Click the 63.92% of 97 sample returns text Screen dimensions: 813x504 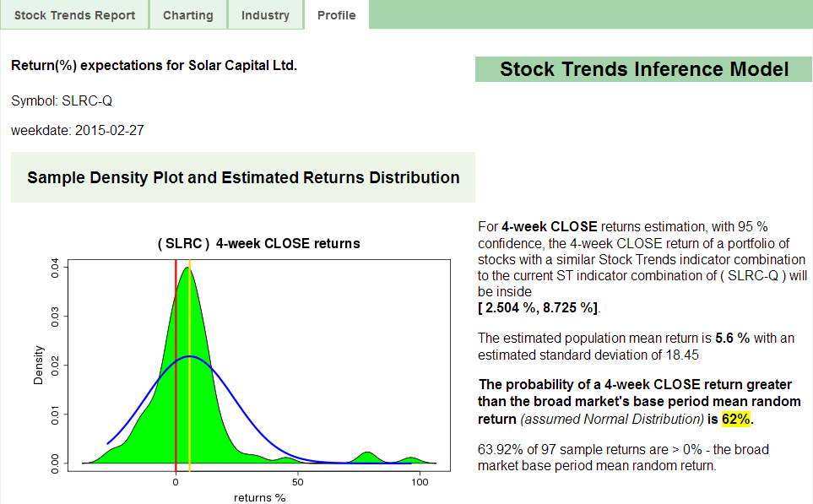(x=622, y=458)
